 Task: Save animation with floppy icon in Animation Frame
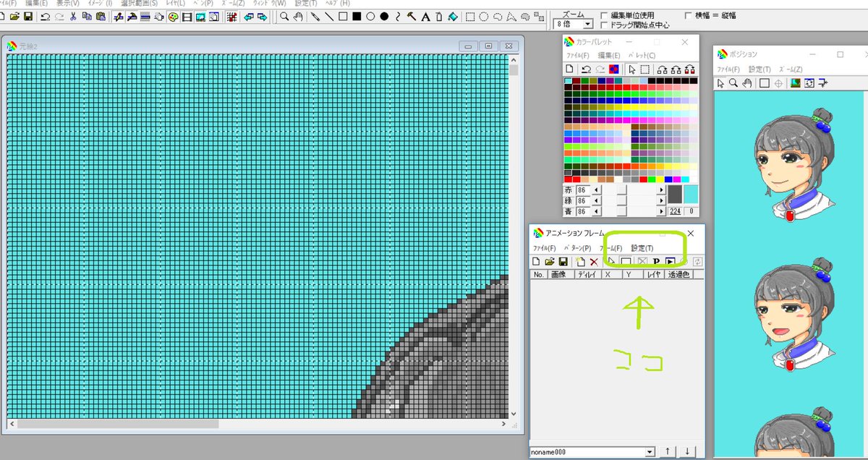pos(563,261)
